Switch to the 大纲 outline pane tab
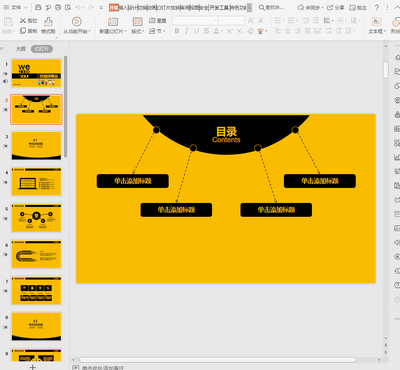 point(21,49)
